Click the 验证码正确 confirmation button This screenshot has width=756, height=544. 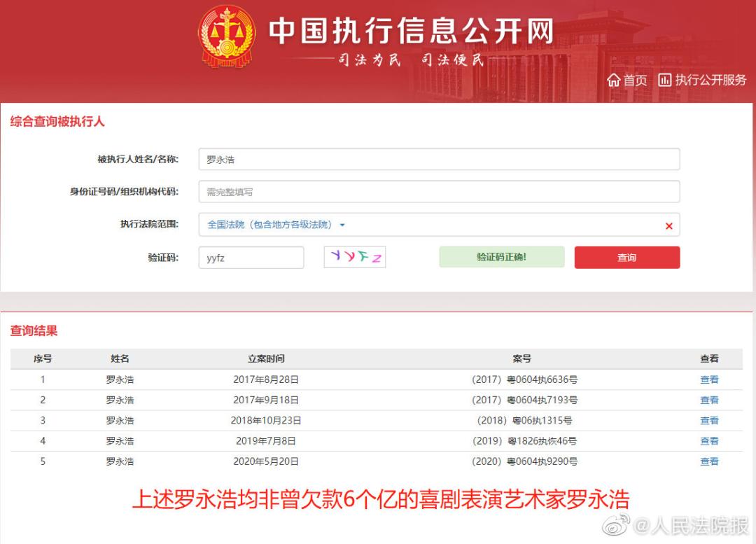coord(501,258)
